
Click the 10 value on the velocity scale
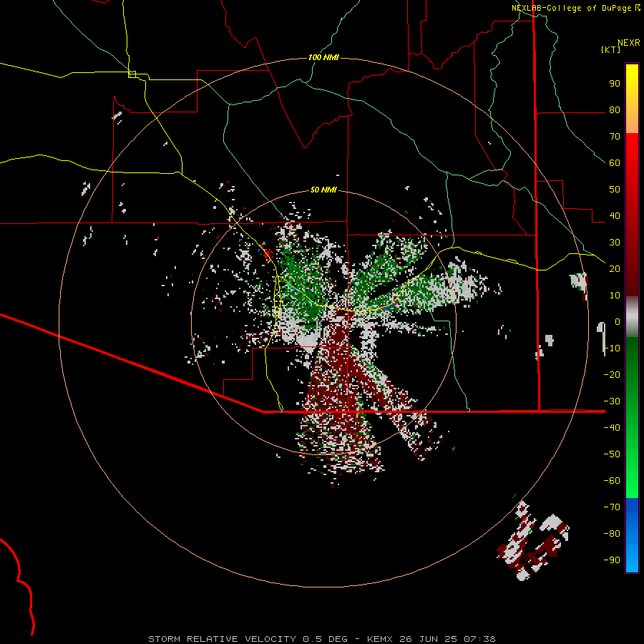pyautogui.click(x=615, y=296)
